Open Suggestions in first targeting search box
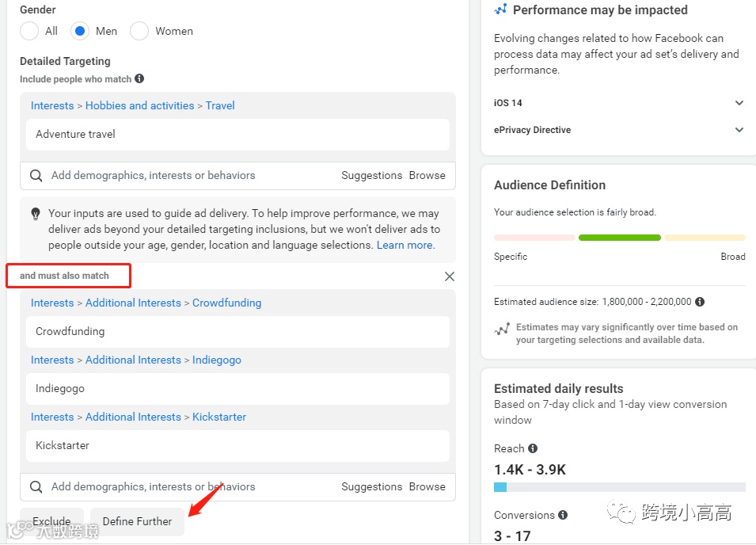This screenshot has width=756, height=545. [x=372, y=176]
